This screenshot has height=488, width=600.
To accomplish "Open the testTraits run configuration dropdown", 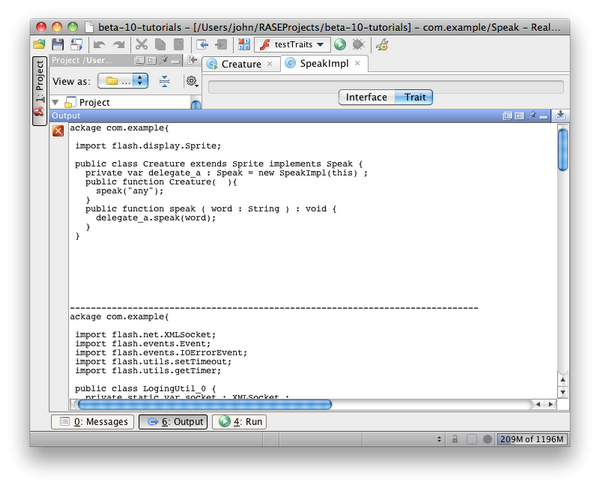I will (292, 45).
